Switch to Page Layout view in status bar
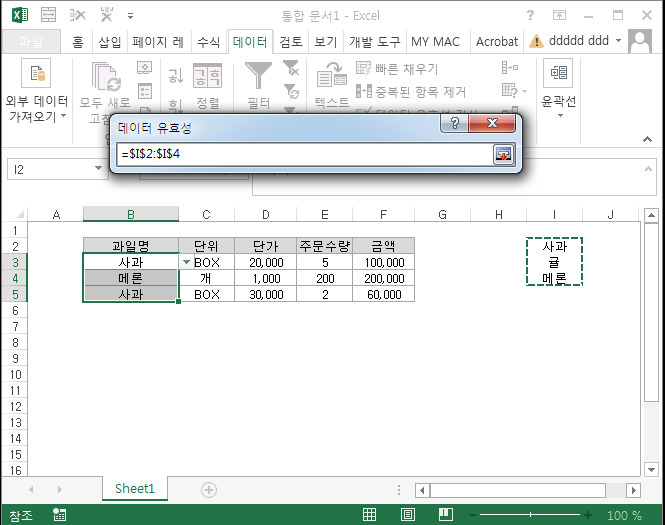Image resolution: width=665 pixels, height=525 pixels. point(408,514)
